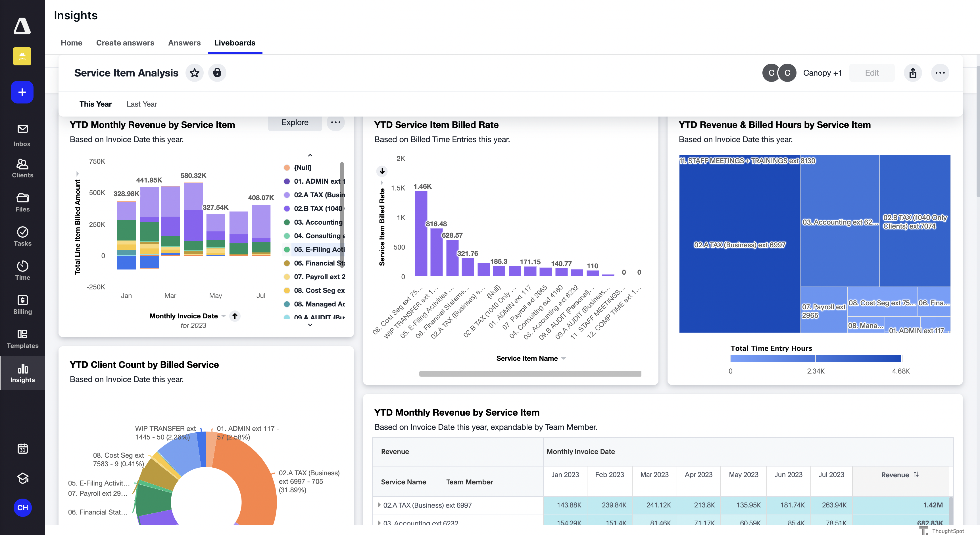Image resolution: width=980 pixels, height=535 pixels.
Task: Select the Liveboards tab
Action: (235, 43)
